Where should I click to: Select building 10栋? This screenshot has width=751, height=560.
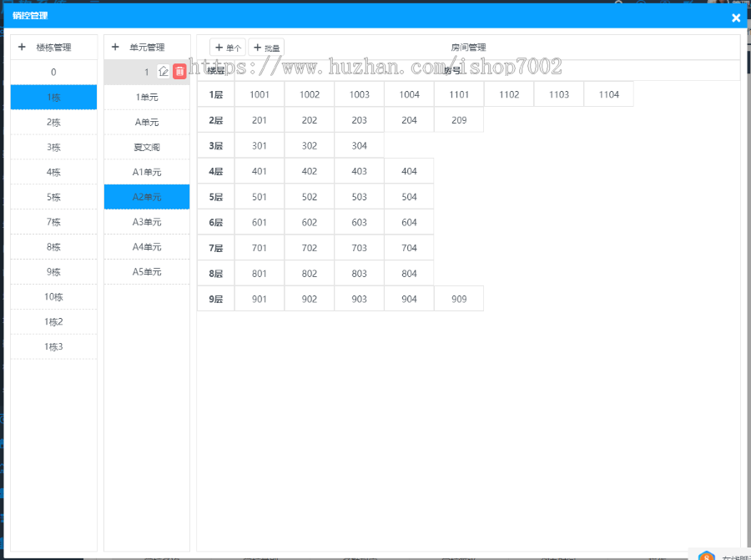click(x=53, y=296)
